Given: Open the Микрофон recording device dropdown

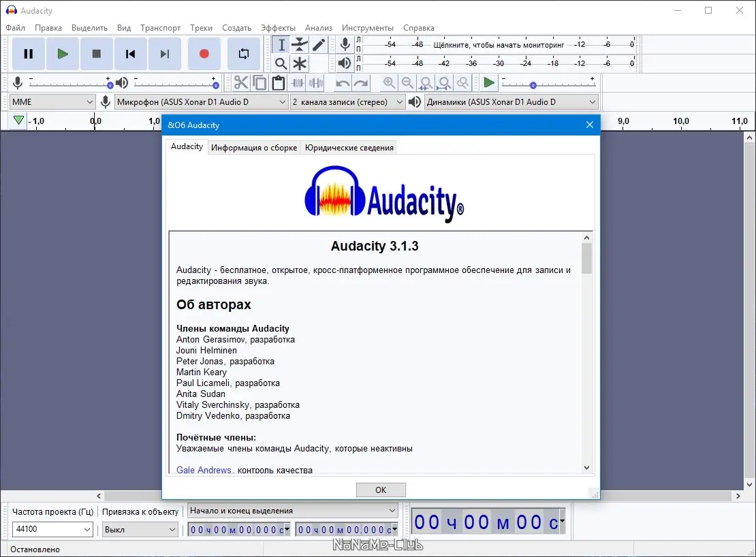Looking at the screenshot, I should point(201,101).
